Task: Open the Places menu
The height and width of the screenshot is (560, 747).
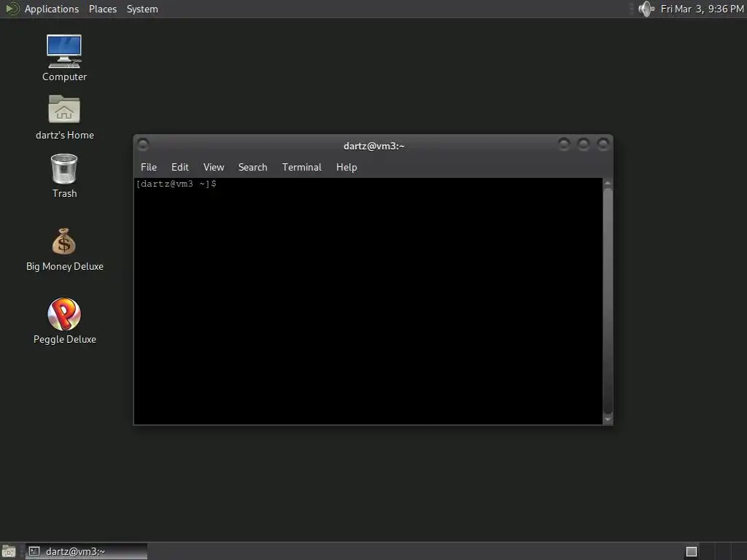Action: pos(102,9)
